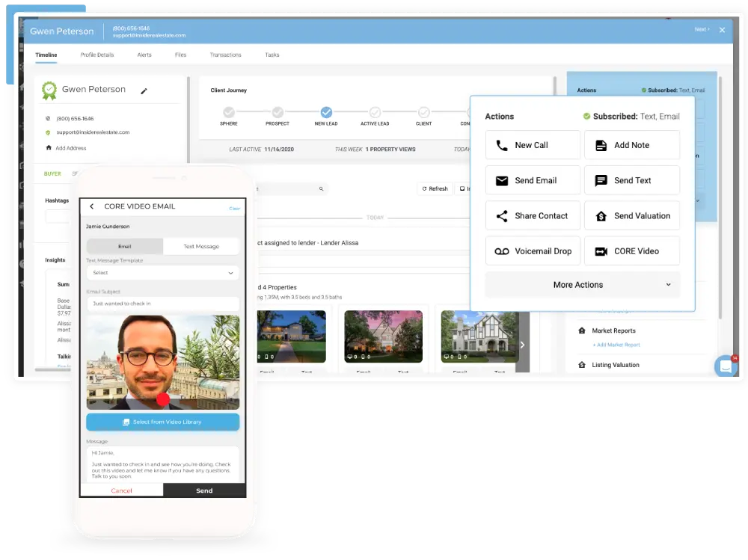Click the Tudor-style house property thumbnail
The width and height of the screenshot is (748, 560).
click(x=479, y=336)
